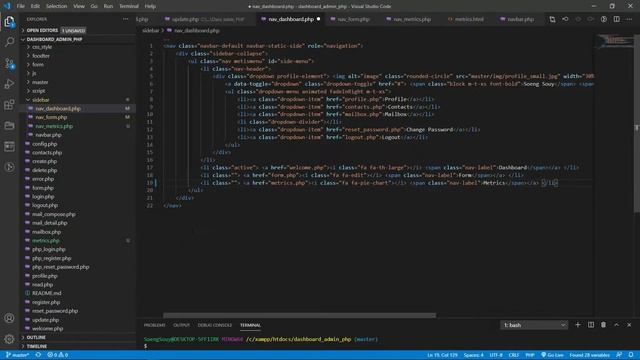Click the circular icon left of split editor
Screen dimensions: 640x360
(x=604, y=19)
